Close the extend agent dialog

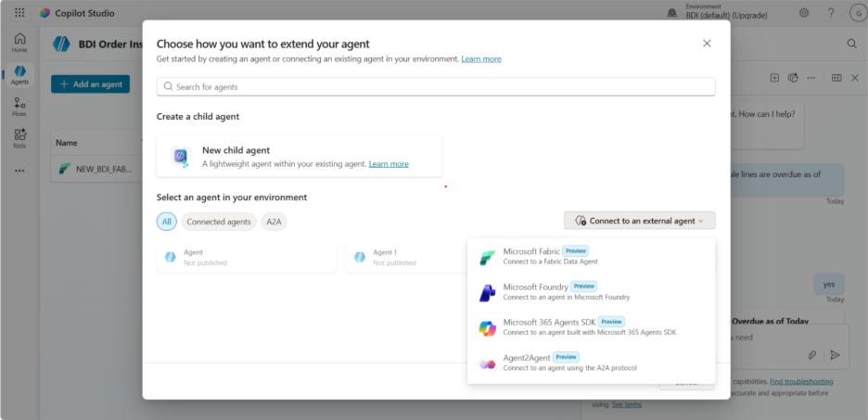pyautogui.click(x=707, y=44)
